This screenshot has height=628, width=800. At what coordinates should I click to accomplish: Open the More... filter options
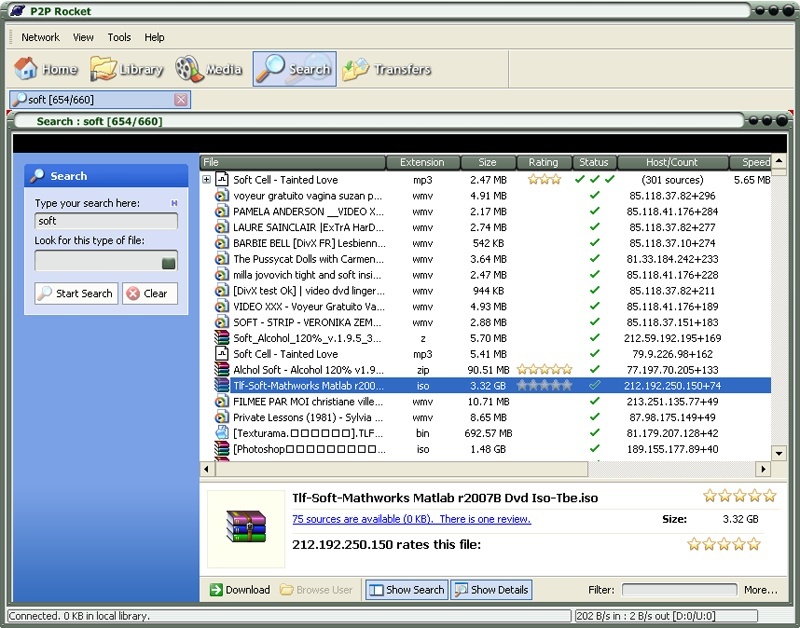pyautogui.click(x=760, y=590)
